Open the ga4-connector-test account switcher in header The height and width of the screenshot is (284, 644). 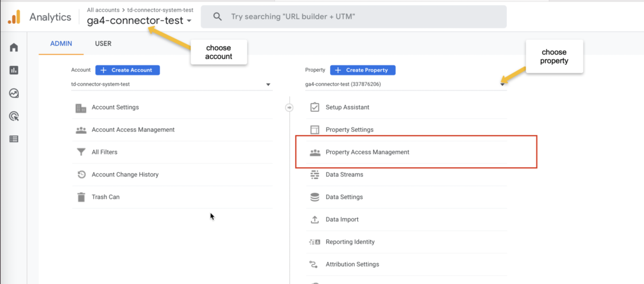[139, 21]
